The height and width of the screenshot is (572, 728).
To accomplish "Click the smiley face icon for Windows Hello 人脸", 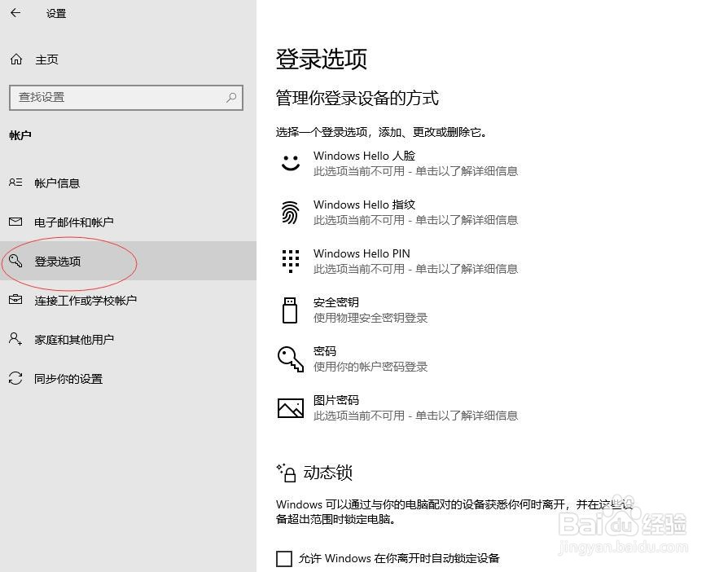I will tap(291, 163).
